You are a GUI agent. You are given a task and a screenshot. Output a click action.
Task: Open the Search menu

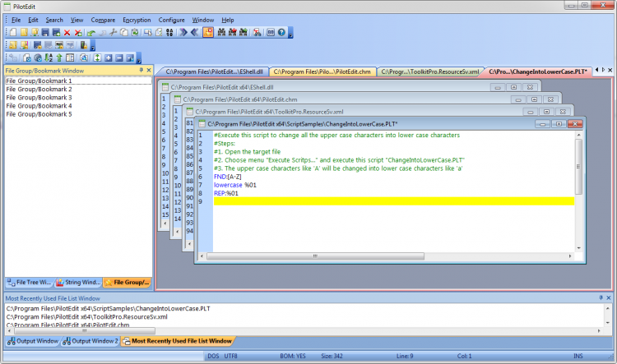[x=54, y=20]
